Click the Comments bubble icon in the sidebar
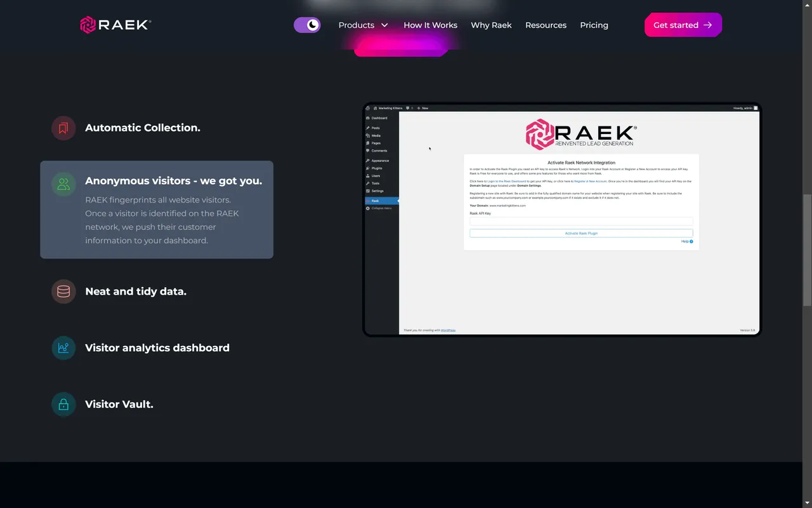 click(368, 151)
